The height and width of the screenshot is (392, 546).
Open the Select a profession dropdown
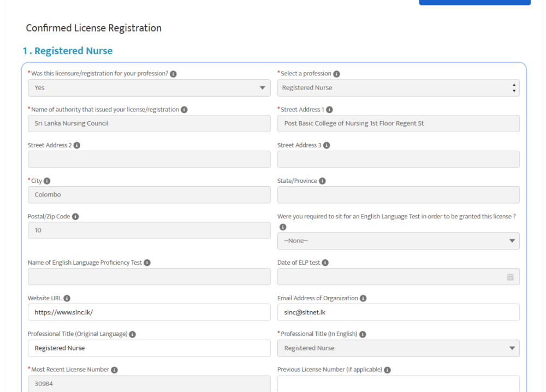(x=398, y=88)
